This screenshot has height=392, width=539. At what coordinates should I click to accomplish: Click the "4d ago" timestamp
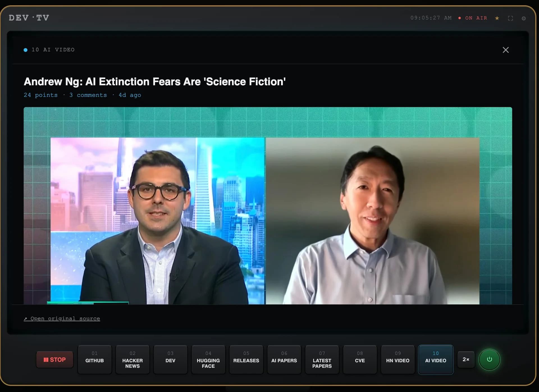tap(130, 95)
